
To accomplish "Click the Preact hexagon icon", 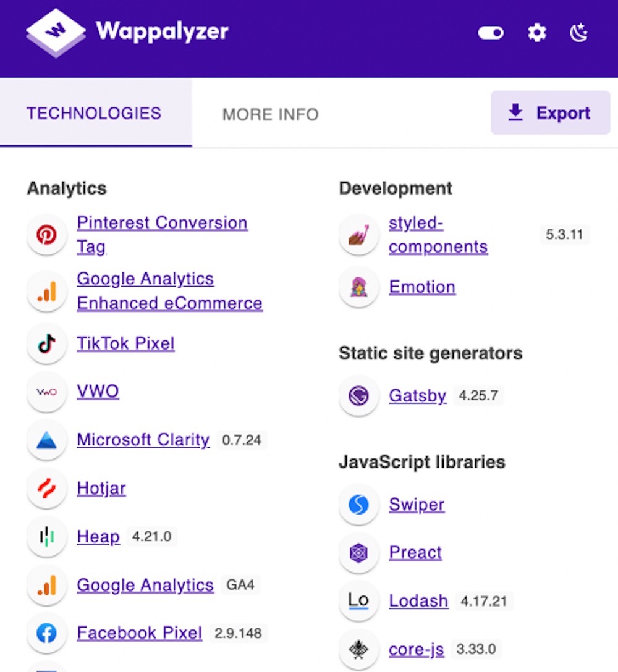I will [359, 553].
